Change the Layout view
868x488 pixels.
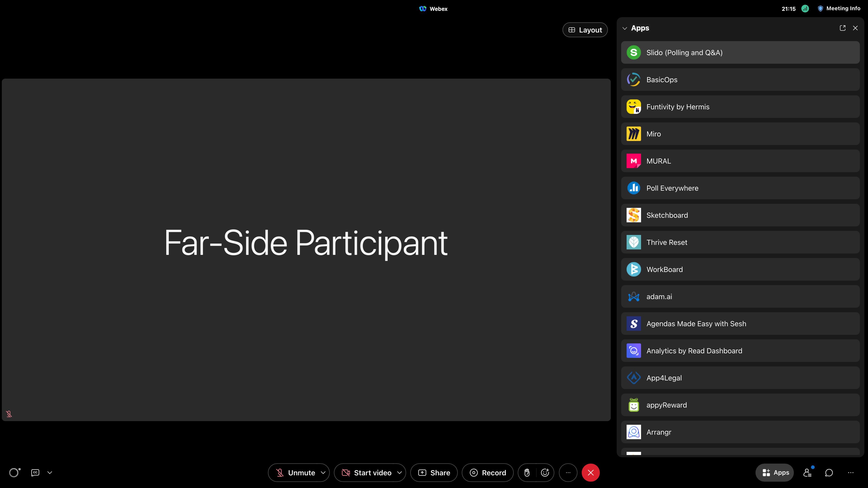tap(585, 30)
